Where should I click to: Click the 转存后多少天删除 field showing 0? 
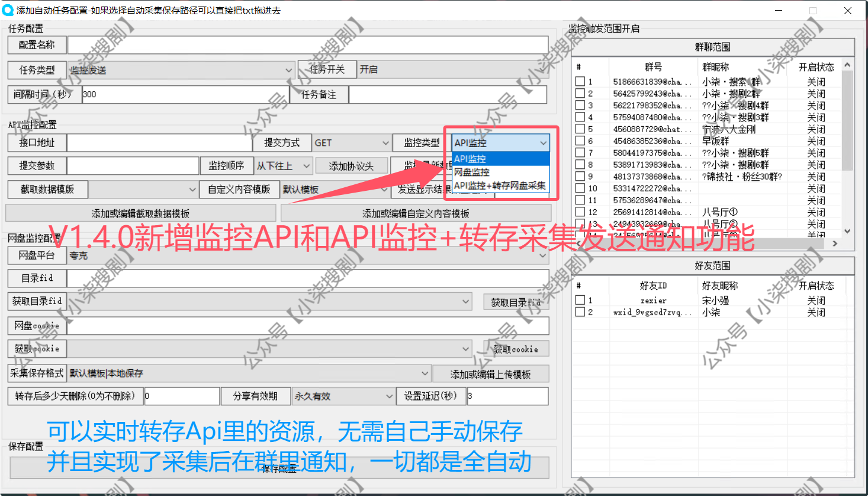(x=181, y=396)
